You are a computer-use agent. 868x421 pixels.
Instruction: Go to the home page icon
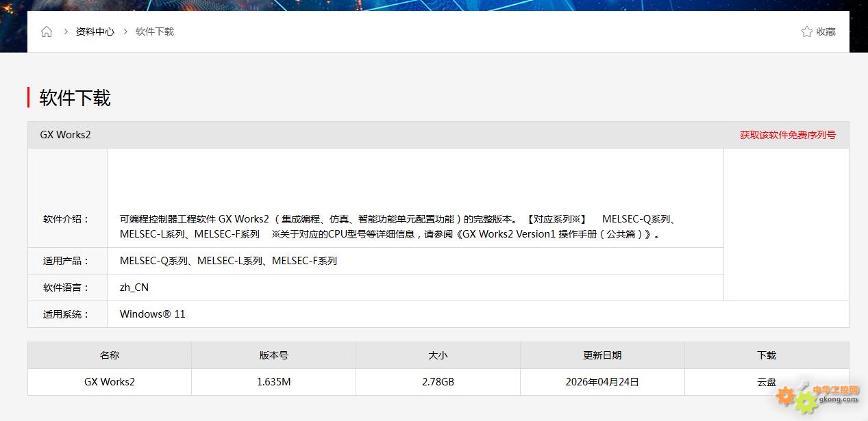coord(47,31)
